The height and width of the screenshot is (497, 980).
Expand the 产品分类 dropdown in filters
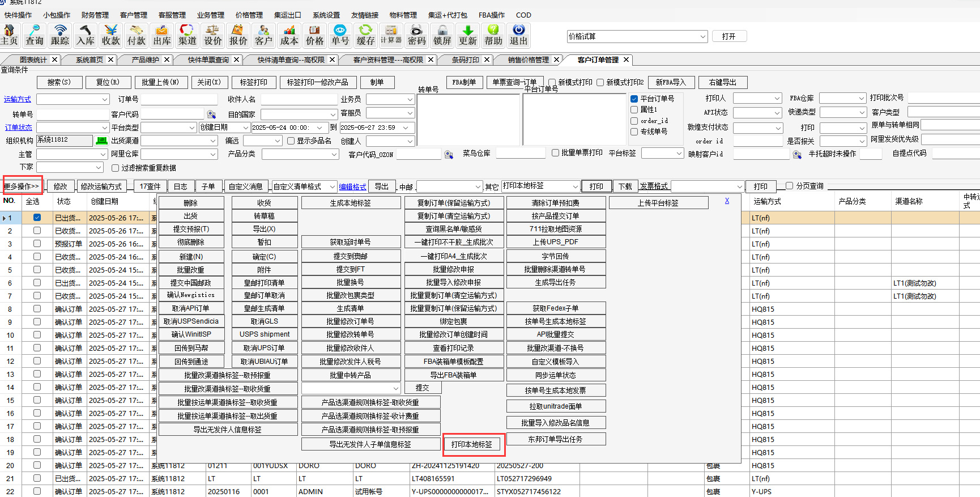point(334,154)
